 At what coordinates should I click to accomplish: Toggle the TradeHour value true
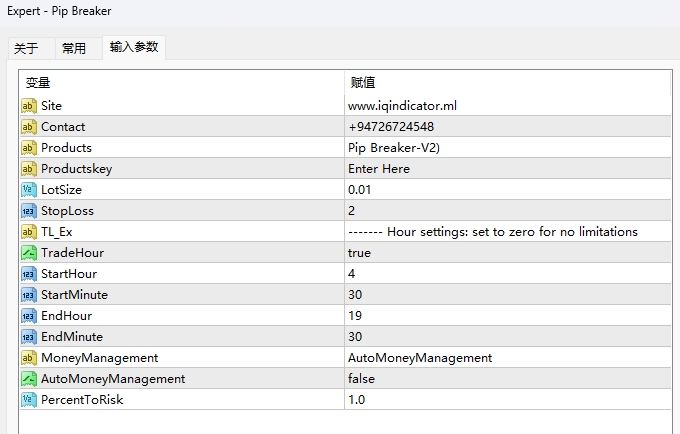359,253
